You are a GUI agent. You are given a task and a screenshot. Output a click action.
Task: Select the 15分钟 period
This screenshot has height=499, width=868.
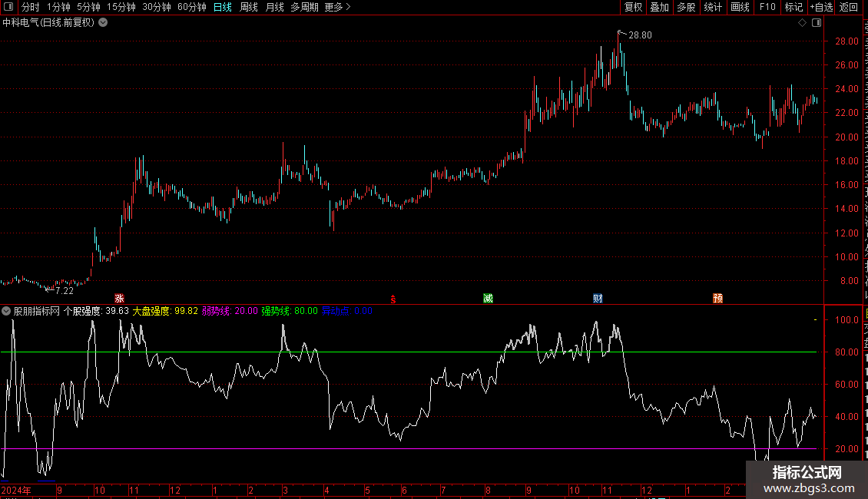121,7
